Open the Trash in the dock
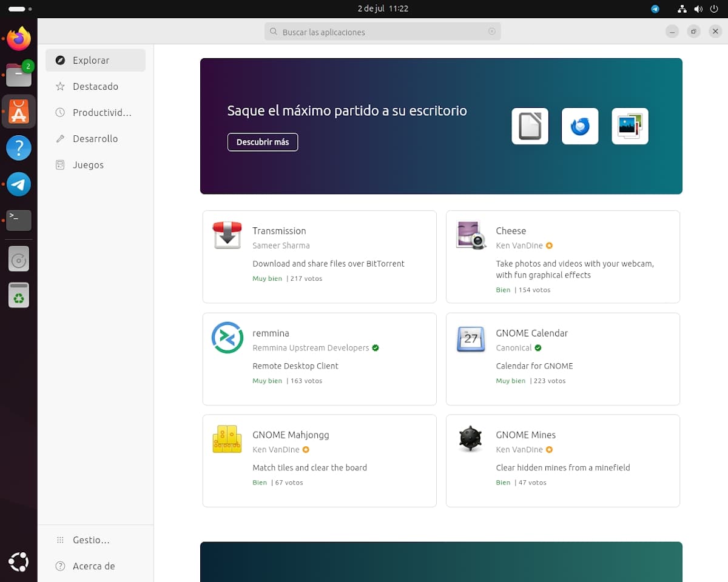 click(x=19, y=295)
